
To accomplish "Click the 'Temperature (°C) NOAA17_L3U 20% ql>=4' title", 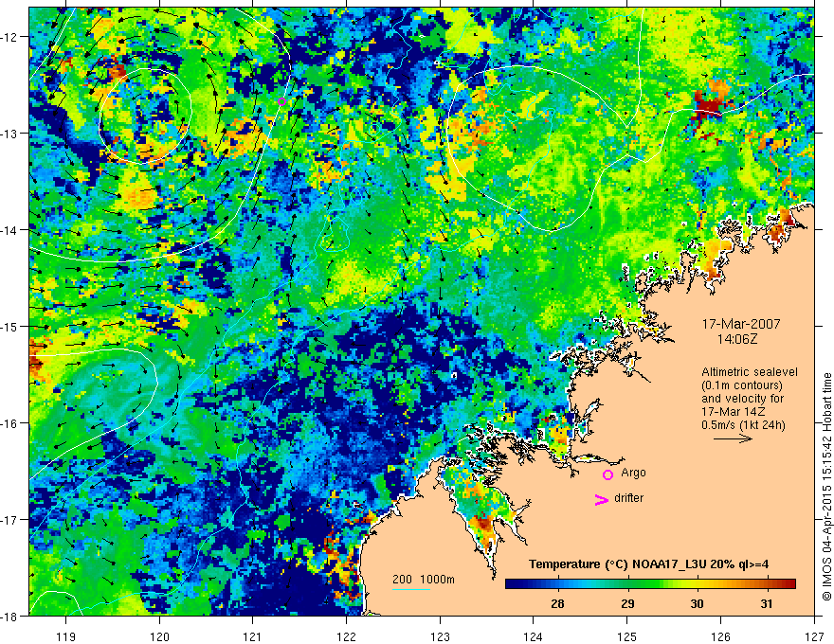I will point(648,564).
